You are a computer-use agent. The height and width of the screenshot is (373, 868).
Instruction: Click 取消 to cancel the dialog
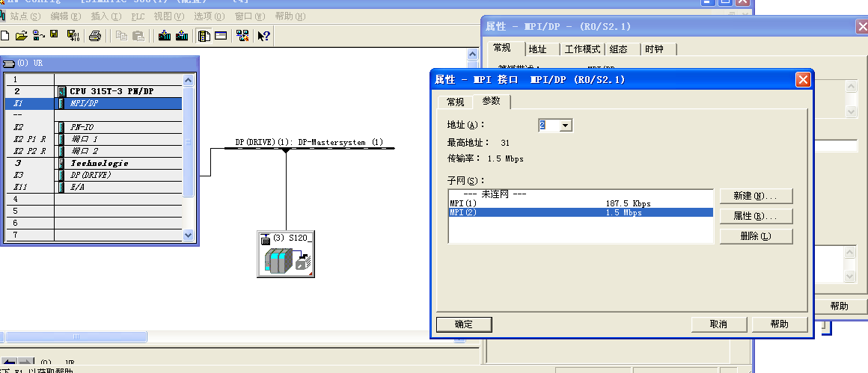tap(718, 324)
